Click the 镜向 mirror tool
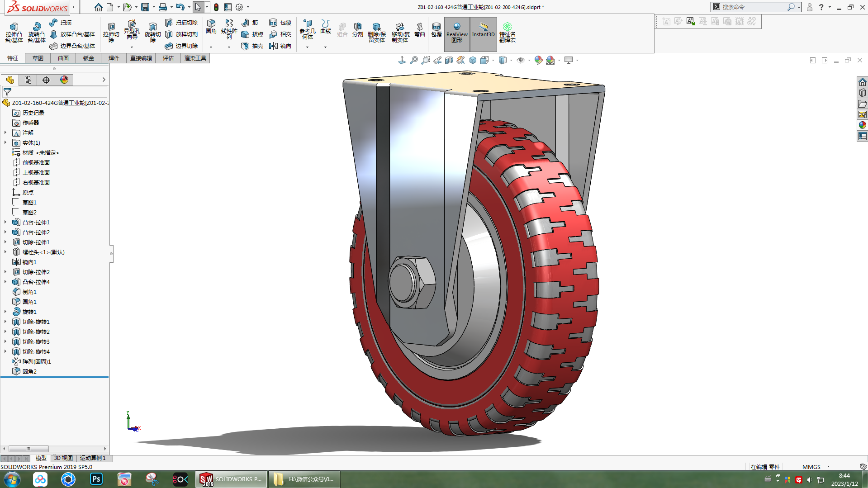The height and width of the screenshot is (488, 868). coord(280,46)
